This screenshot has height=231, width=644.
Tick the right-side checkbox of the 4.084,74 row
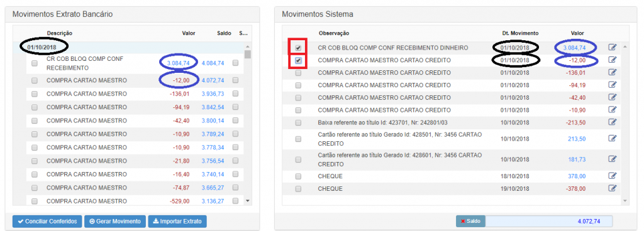point(235,63)
